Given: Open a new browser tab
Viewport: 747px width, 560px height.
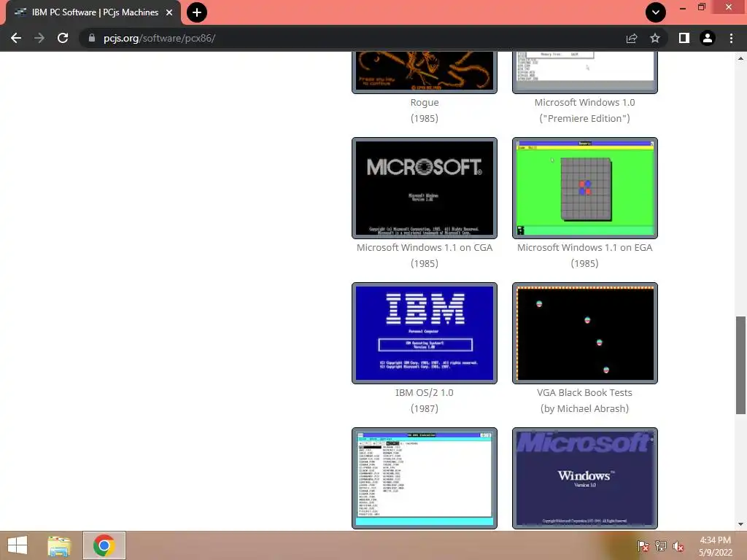Looking at the screenshot, I should [197, 12].
